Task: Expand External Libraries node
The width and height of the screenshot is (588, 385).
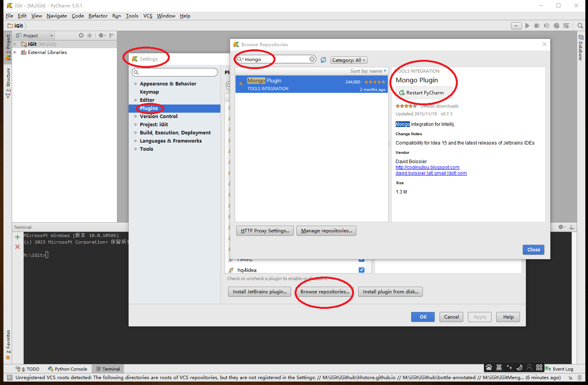Action: click(15, 52)
